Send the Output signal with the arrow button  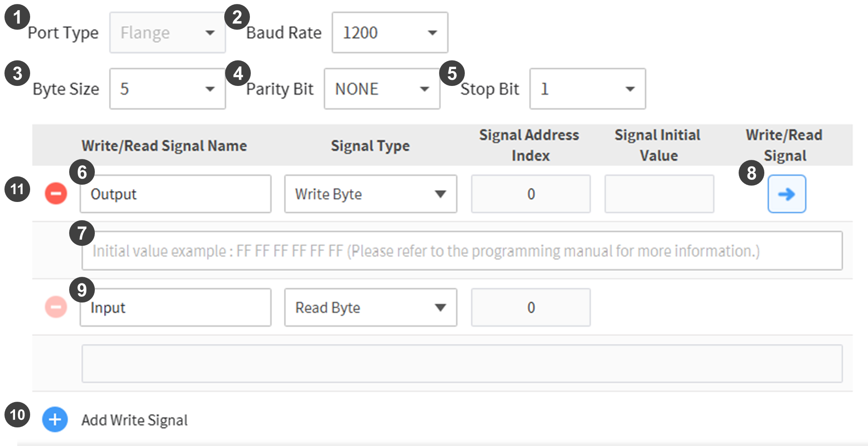[x=786, y=194]
